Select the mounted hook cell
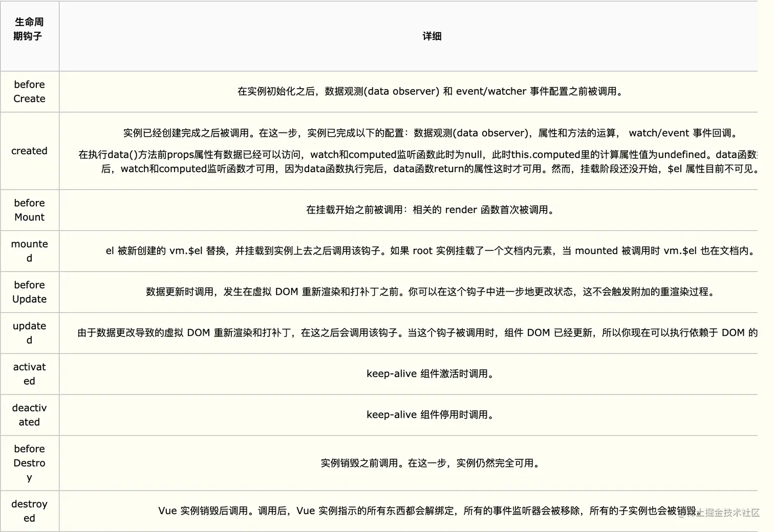The image size is (774, 532). pos(30,251)
